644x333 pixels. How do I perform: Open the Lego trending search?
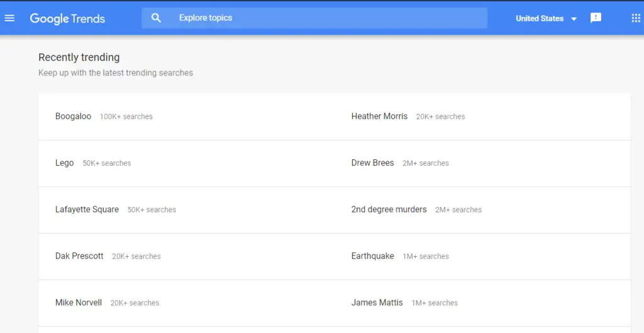pyautogui.click(x=65, y=163)
